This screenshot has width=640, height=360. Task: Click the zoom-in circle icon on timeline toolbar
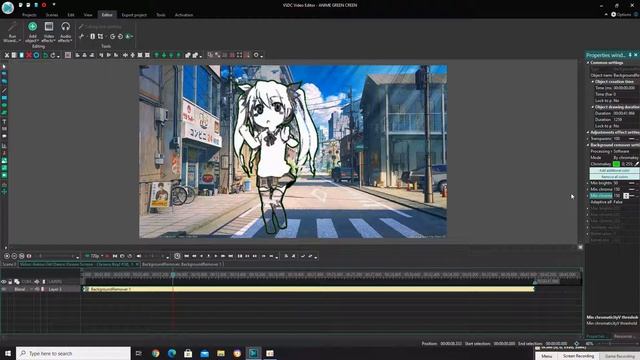point(7,256)
